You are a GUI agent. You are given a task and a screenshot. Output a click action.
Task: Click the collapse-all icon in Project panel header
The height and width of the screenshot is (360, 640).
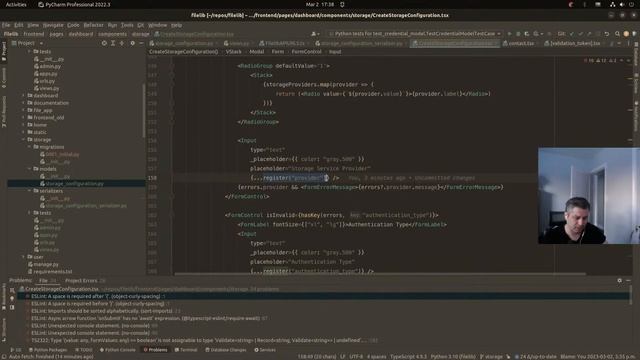click(x=122, y=43)
